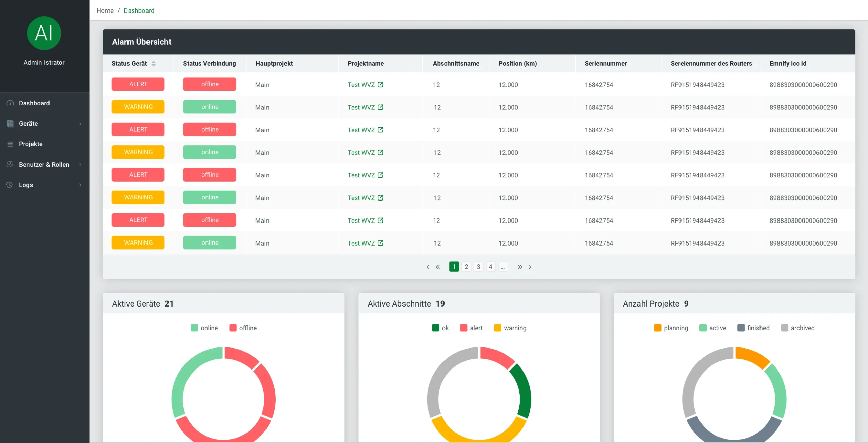Select Projekte in the sidebar menu

point(31,144)
